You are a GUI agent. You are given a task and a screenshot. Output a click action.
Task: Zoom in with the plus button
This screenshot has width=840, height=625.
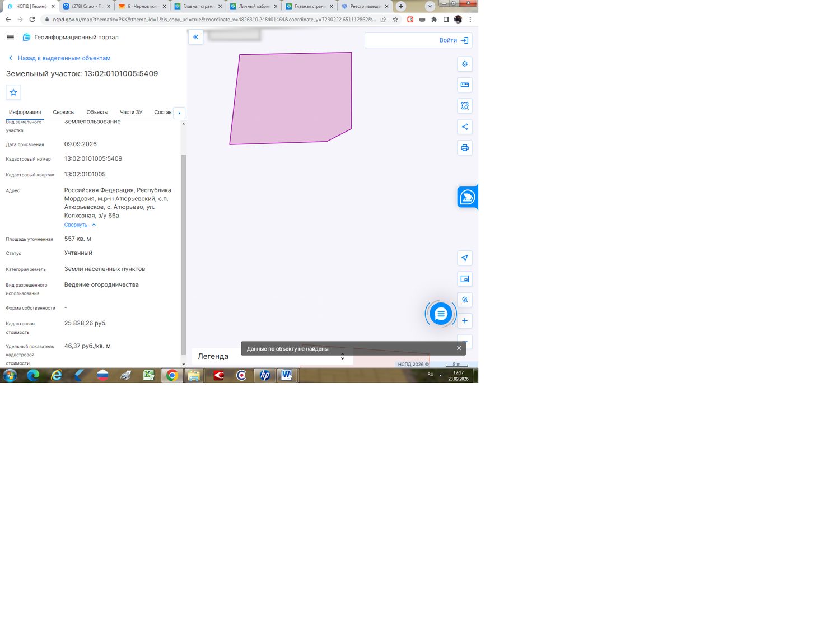465,321
